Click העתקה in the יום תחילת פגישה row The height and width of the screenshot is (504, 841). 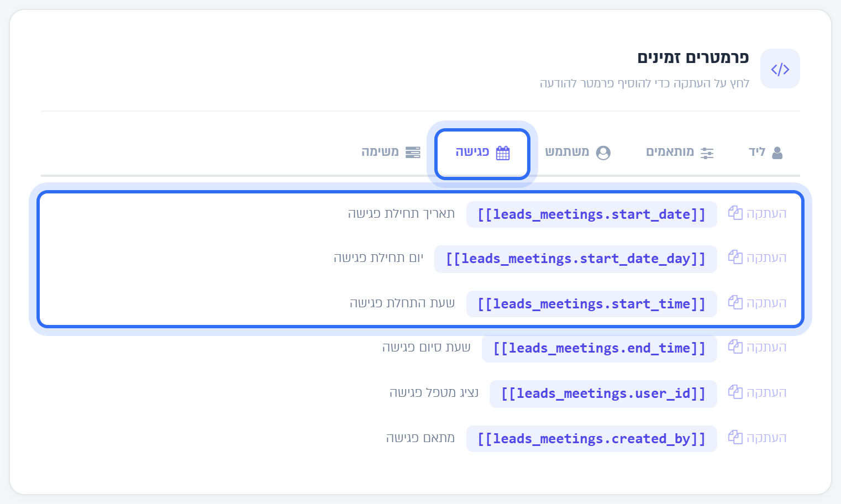coord(766,258)
